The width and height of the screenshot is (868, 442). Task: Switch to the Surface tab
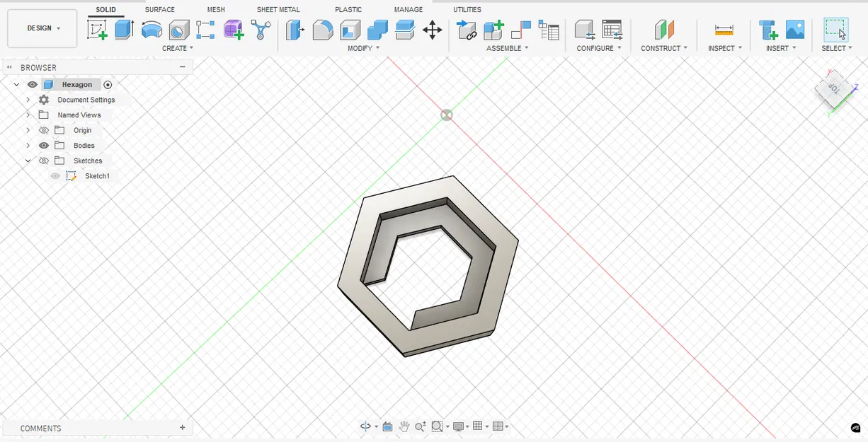click(160, 9)
